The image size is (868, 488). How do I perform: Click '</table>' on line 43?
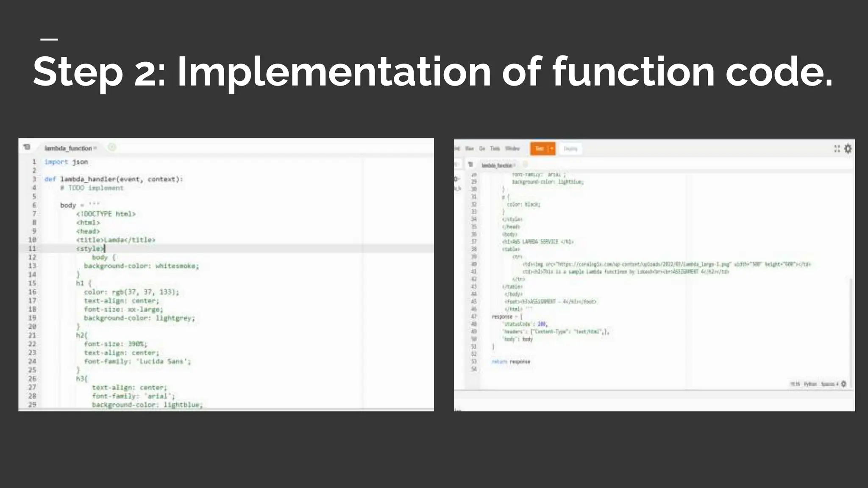coord(512,286)
